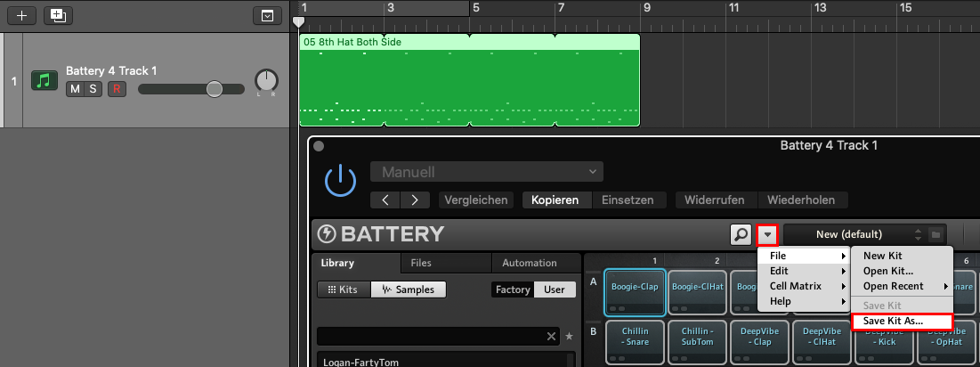Viewport: 980px width, 367px height.
Task: Click bar 9 on the ruler
Action: [x=646, y=8]
